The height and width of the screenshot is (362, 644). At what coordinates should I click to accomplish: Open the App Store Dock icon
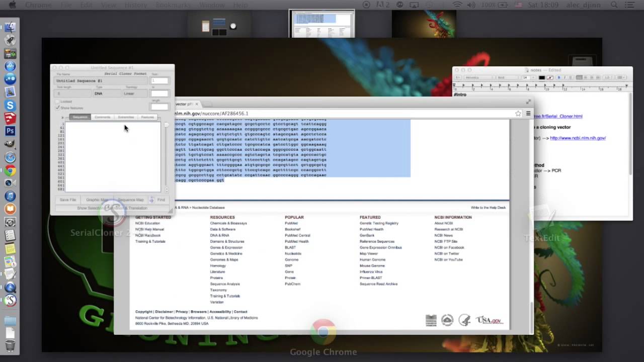(10, 66)
